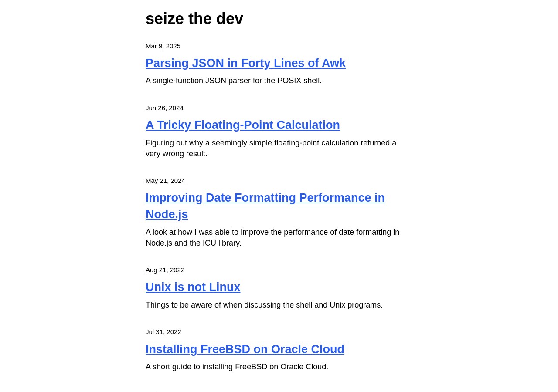Viewport: 558px width, 392px height.
Task: Click the 'May 21, 2024' post date
Action: point(165,181)
